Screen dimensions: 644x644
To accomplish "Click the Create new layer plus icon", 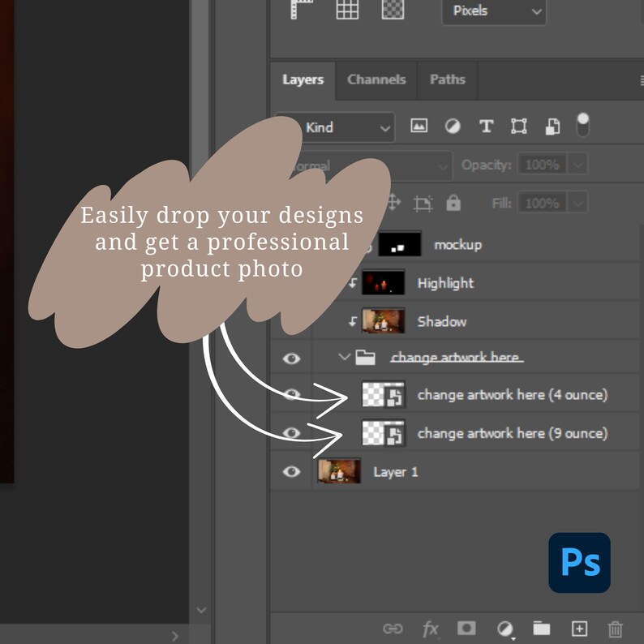I will (579, 629).
